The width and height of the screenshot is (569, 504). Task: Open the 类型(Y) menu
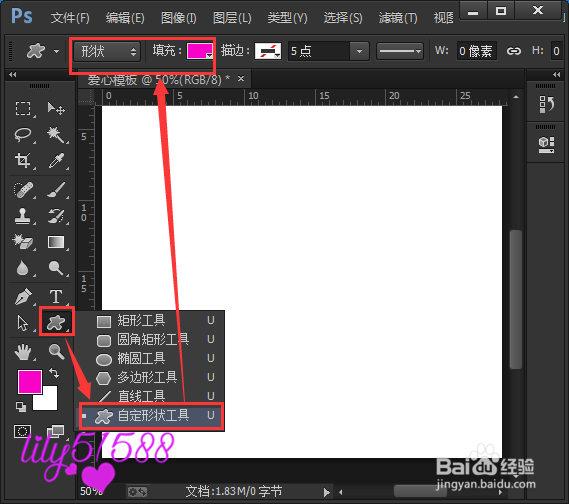click(287, 17)
